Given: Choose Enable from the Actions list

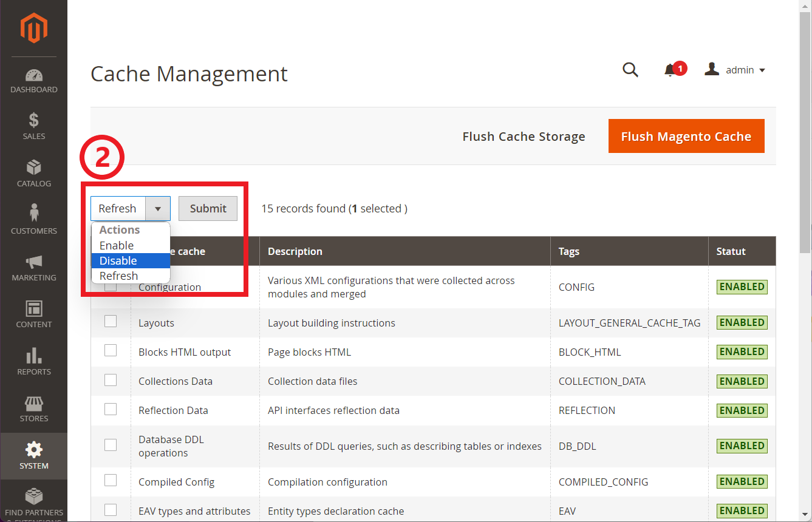Looking at the screenshot, I should tap(131, 245).
